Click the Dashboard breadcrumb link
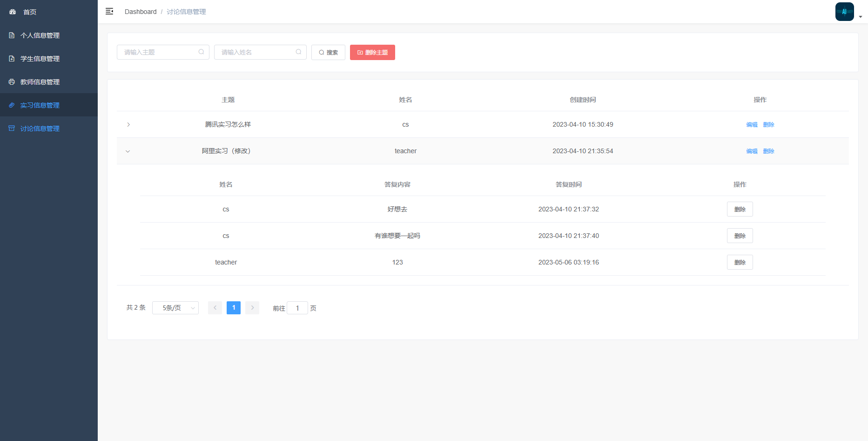The width and height of the screenshot is (868, 441). 141,12
